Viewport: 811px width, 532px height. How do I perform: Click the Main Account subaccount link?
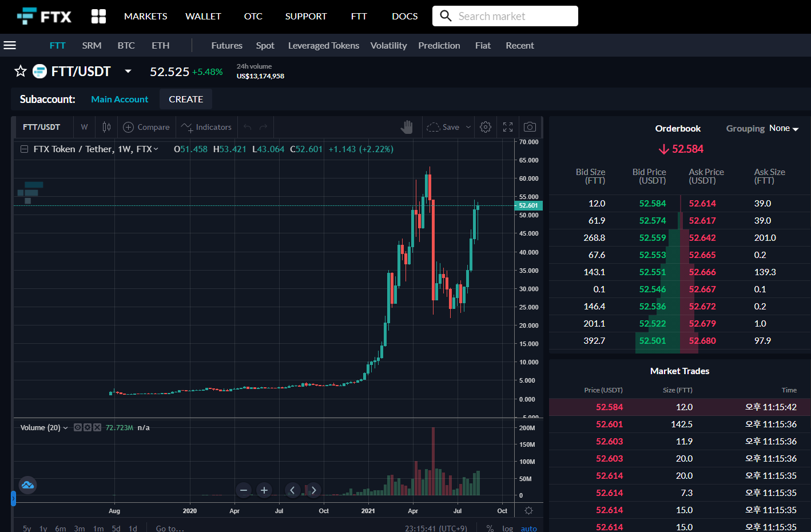120,99
